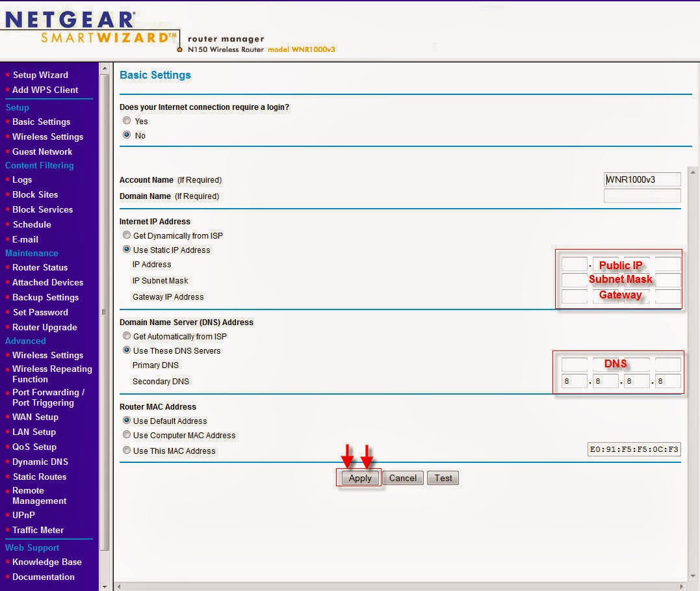Choose Use Static IP Address
The image size is (700, 591).
(127, 249)
